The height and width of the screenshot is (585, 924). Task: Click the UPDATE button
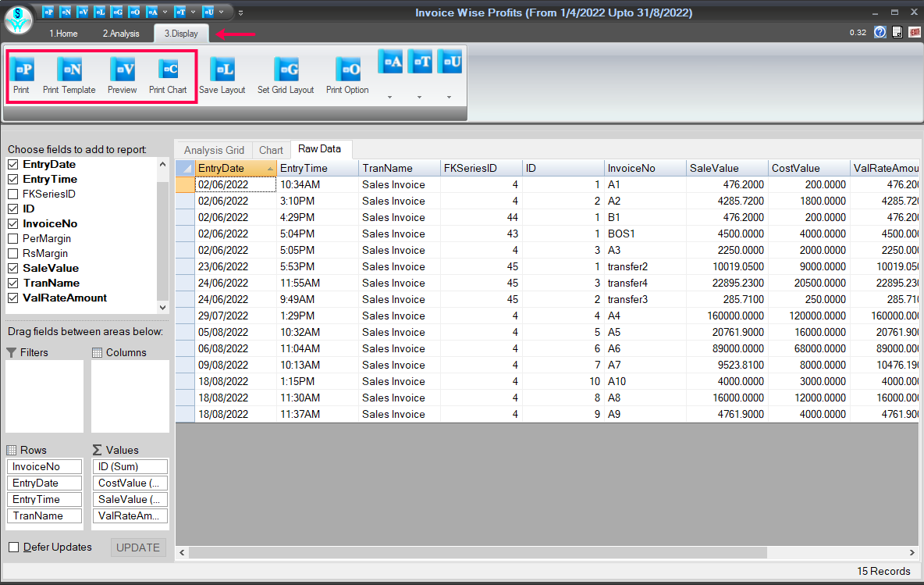pyautogui.click(x=138, y=548)
